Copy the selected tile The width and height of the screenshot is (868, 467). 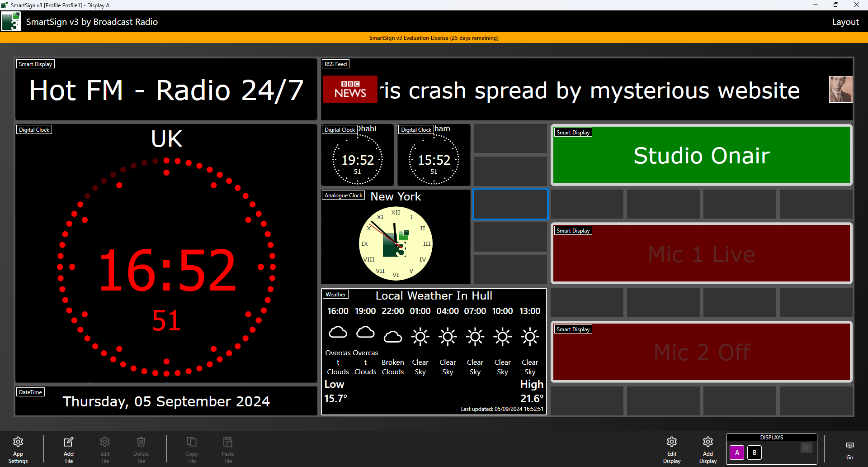[x=191, y=449]
